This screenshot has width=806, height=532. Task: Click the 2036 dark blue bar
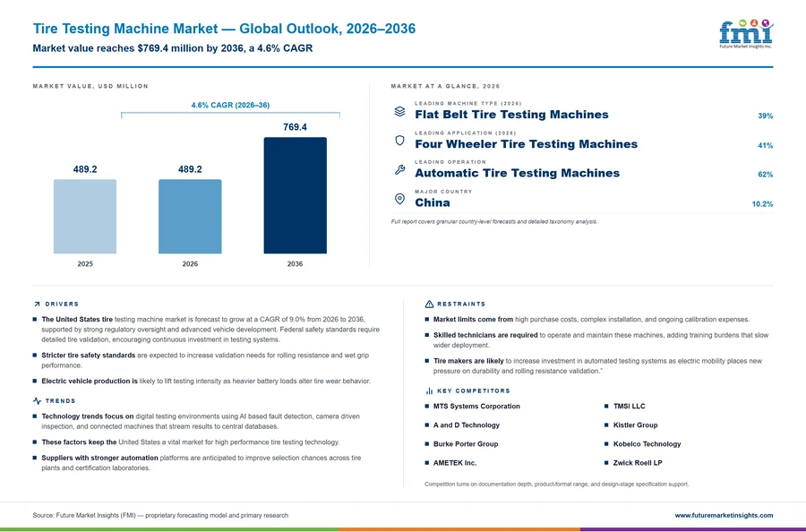[295, 195]
